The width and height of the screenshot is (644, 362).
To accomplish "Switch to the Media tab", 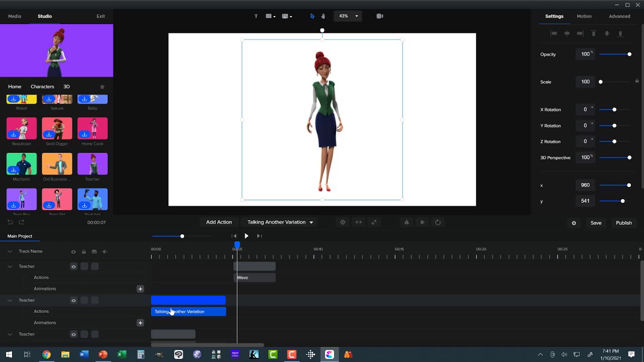I will click(15, 16).
